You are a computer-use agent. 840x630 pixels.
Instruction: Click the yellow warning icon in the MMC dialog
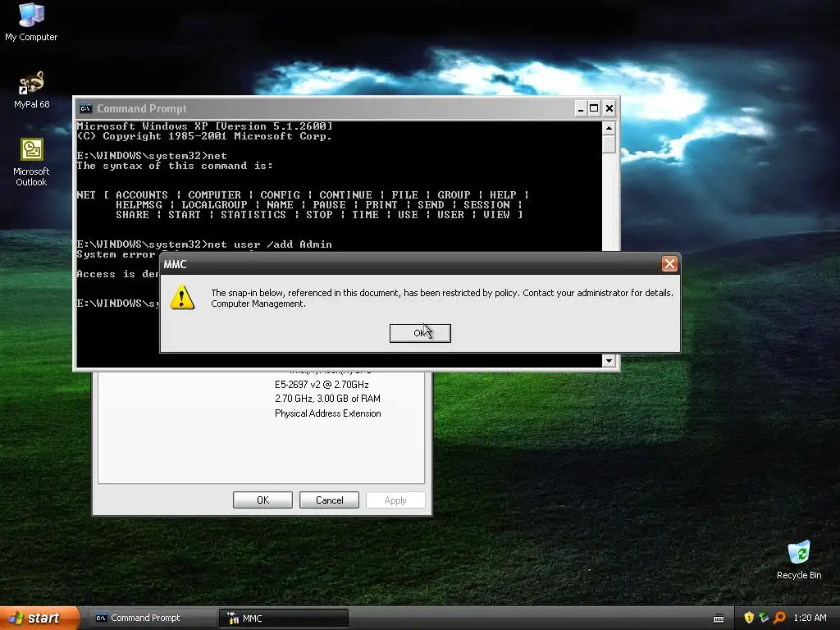(x=182, y=298)
